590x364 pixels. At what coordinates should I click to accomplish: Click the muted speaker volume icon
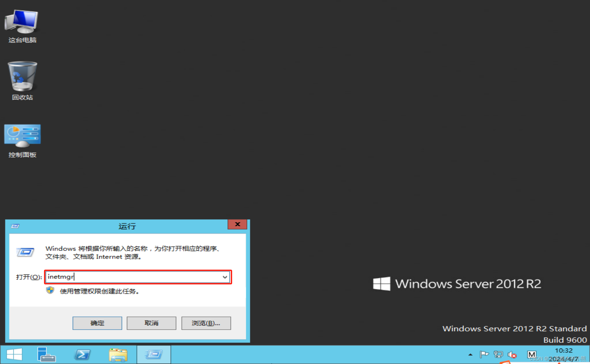[512, 355]
